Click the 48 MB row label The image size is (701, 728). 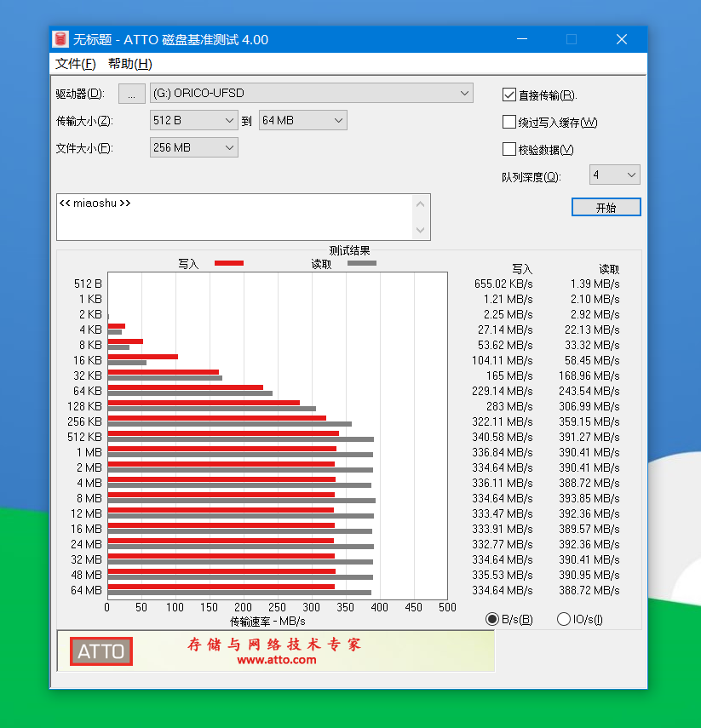(x=86, y=575)
